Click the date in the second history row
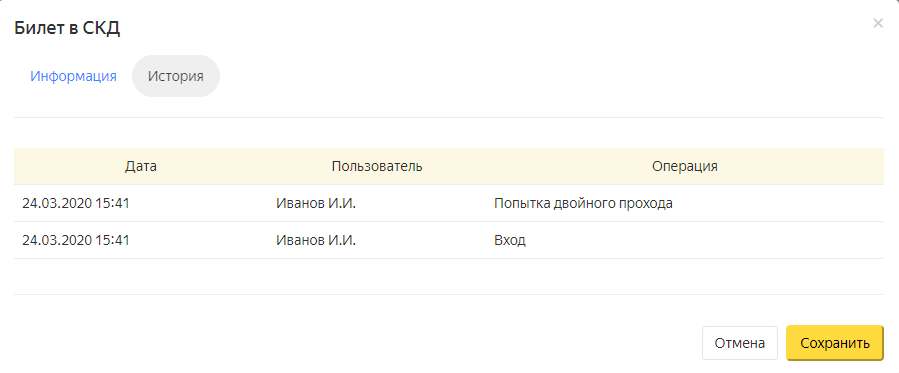The image size is (899, 373). coord(76,240)
